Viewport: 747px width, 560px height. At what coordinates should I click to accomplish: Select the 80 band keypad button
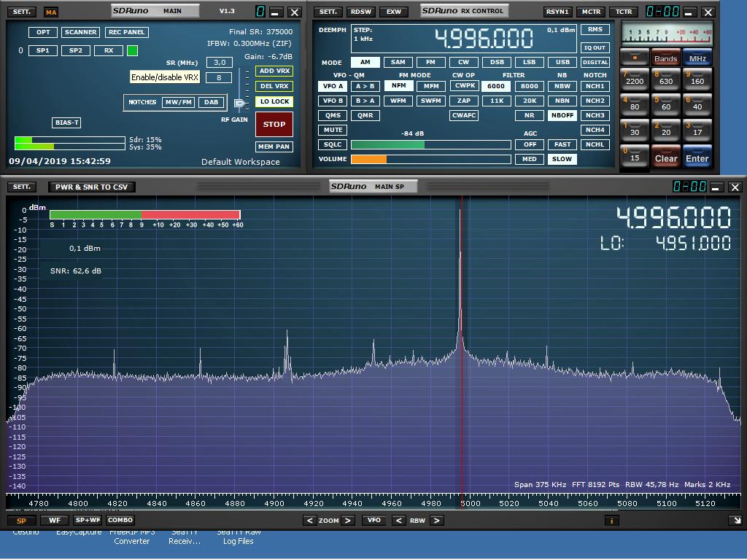tap(635, 105)
